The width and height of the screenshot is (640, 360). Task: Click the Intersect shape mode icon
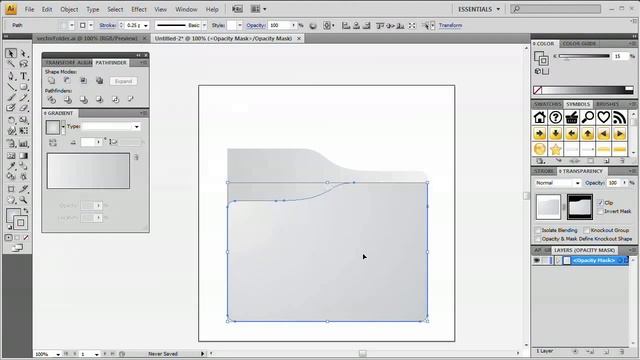coord(83,81)
